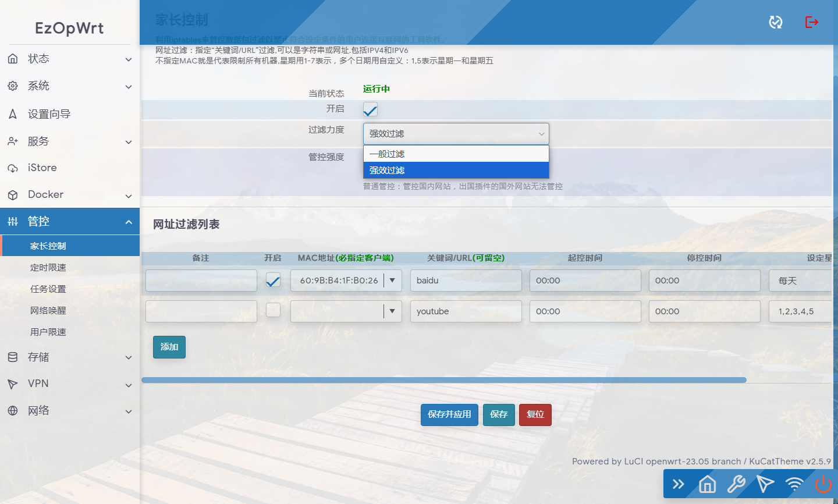The image size is (838, 504).
Task: Click the 停控时间 field in baidu row
Action: [x=705, y=281]
